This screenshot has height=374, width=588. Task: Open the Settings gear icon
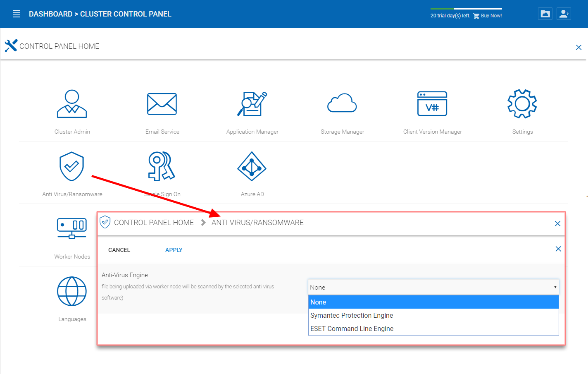click(x=522, y=104)
